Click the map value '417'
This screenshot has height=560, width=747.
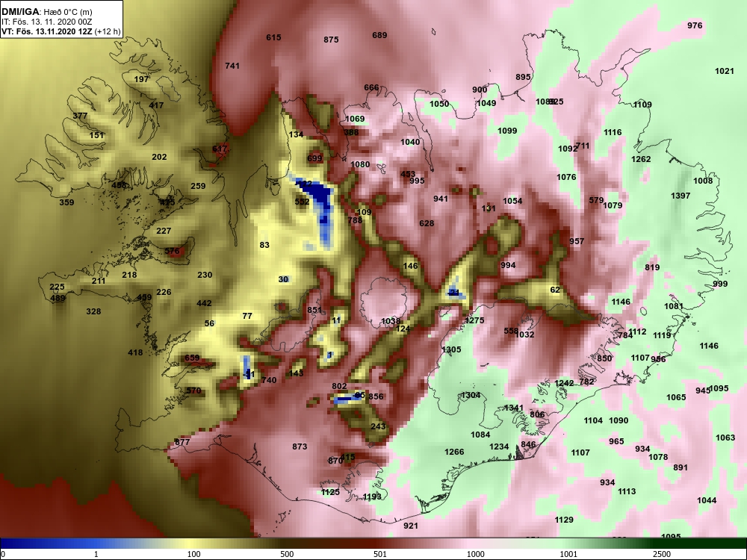(156, 105)
